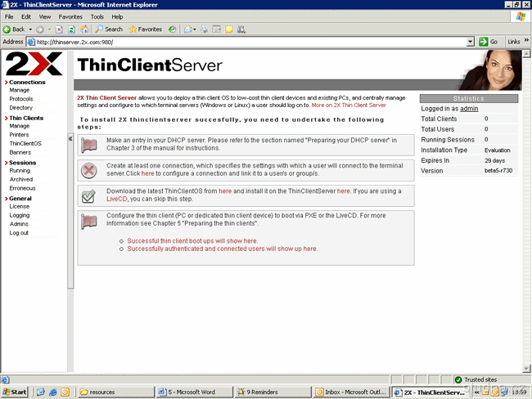532x399 pixels.
Task: Open Printers in sidebar
Action: pyautogui.click(x=19, y=135)
